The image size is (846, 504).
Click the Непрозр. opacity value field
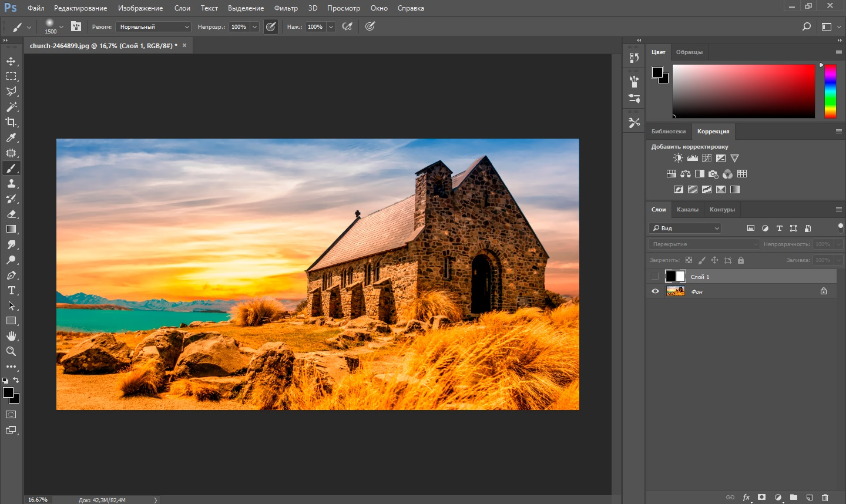coord(239,27)
